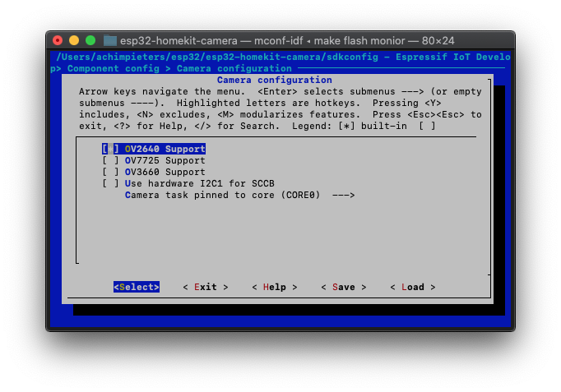Toggle the OV2640 Support checkbox
Screen dimensions: 561x392
coord(110,149)
